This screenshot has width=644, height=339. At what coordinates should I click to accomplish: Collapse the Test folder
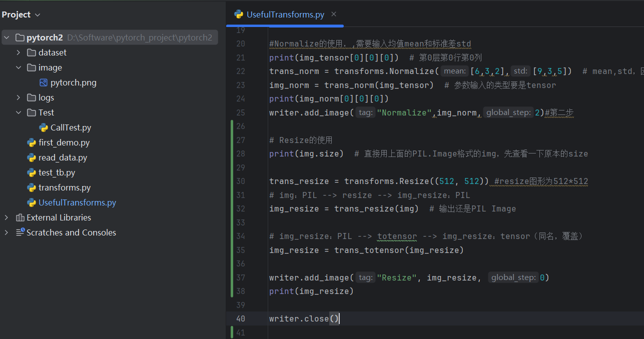(19, 112)
